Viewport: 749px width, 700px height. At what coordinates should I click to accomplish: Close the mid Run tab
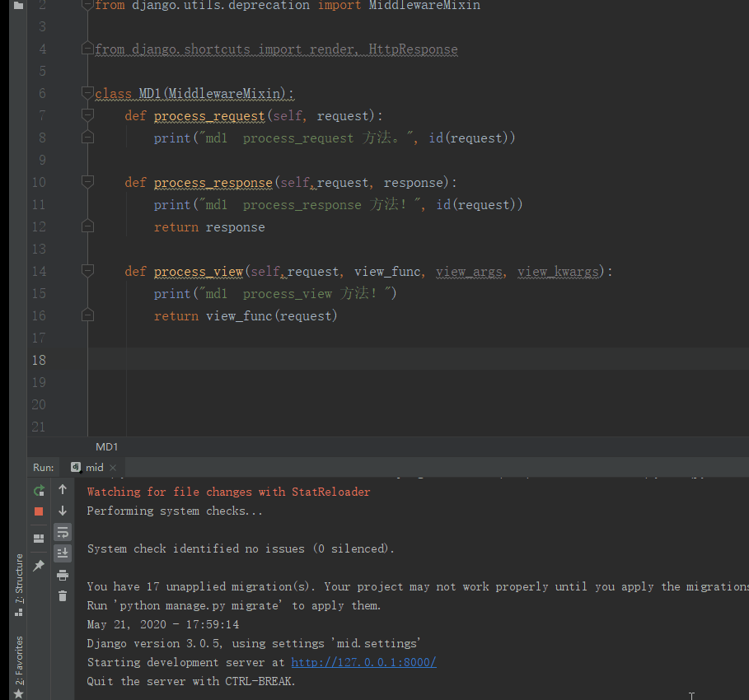(113, 468)
